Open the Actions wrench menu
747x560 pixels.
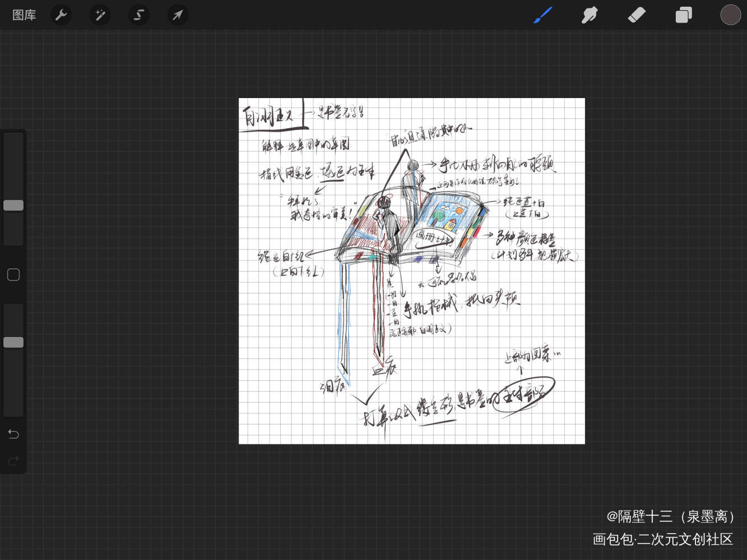[x=61, y=15]
